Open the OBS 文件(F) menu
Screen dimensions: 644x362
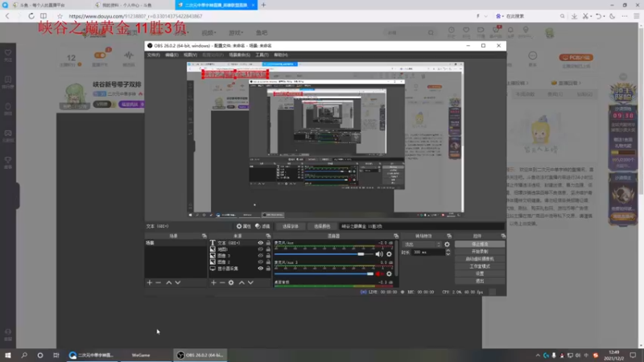coord(153,55)
